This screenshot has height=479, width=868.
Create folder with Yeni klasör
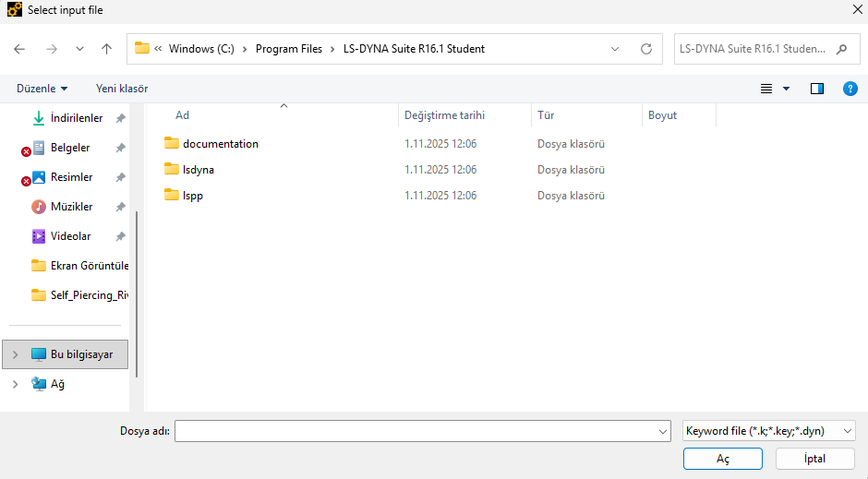[x=122, y=89]
